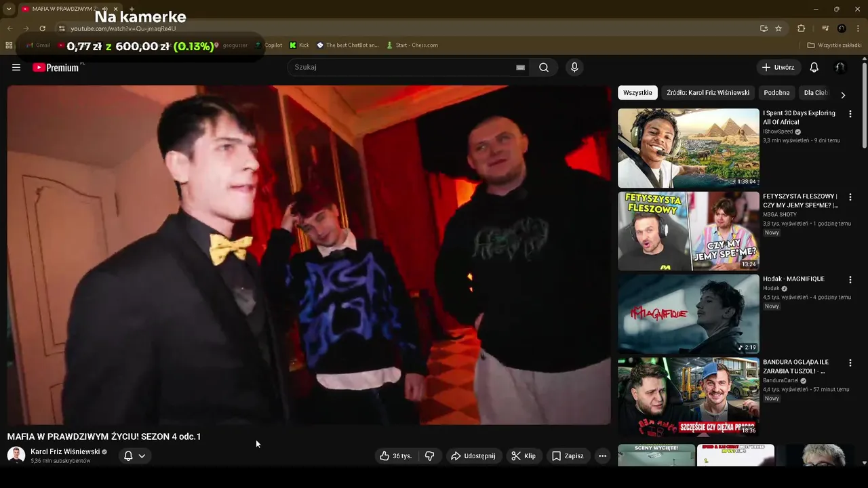Open the Kick bookmark
The height and width of the screenshot is (488, 868).
pos(299,45)
